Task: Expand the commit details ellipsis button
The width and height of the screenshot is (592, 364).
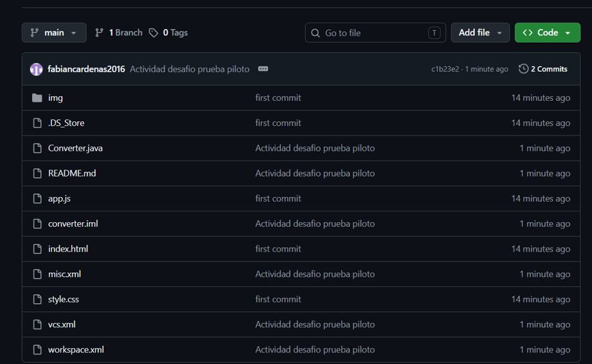Action: [263, 69]
